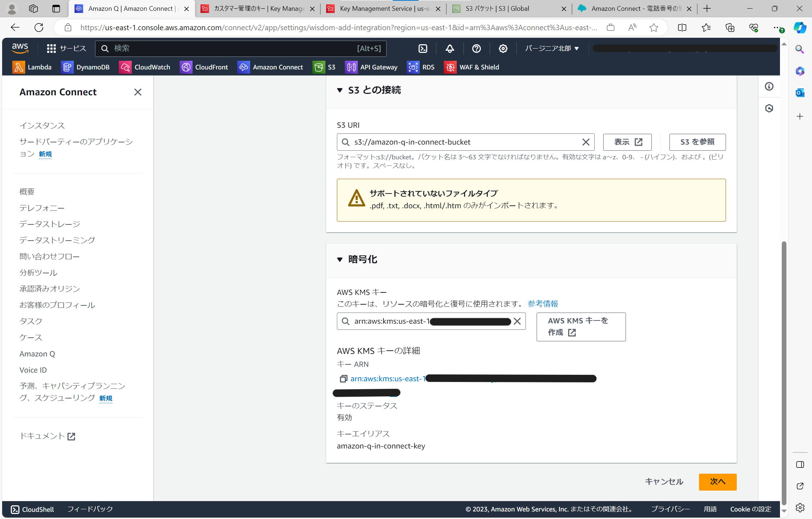Click the 次へ button
This screenshot has width=812, height=519.
717,482
